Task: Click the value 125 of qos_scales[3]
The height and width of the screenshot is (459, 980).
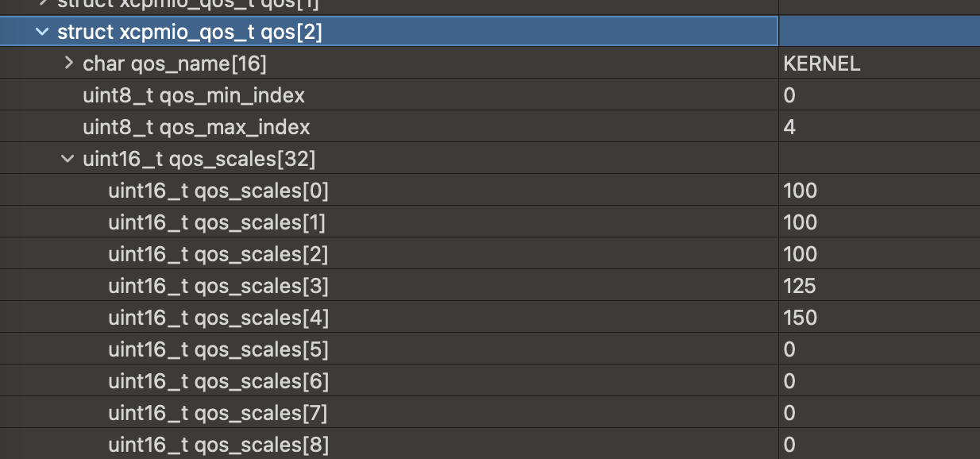Action: point(800,286)
